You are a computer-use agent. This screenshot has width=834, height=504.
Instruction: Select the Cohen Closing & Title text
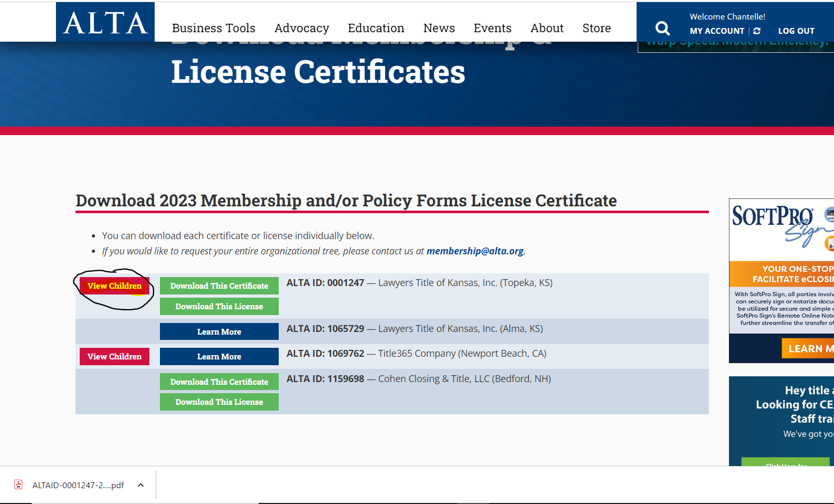click(x=465, y=379)
